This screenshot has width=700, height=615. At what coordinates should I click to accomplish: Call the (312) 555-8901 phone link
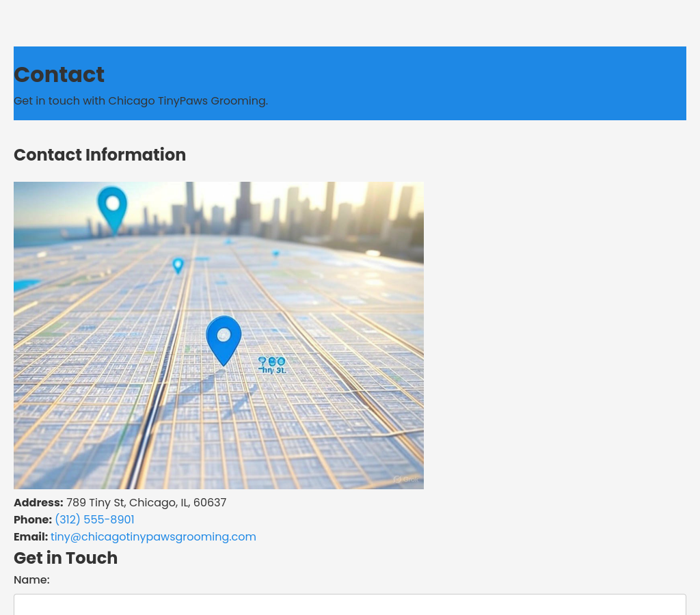click(x=94, y=520)
